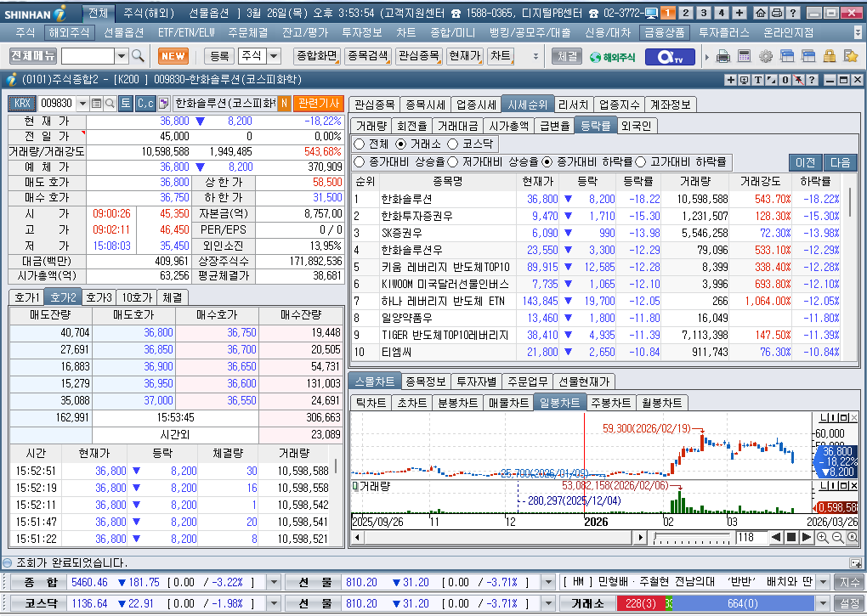This screenshot has width=867, height=616.
Task: Click the padlock screen lock icon
Action: (829, 56)
